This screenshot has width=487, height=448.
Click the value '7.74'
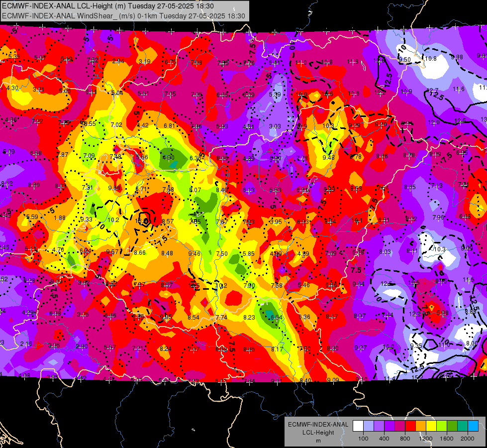tap(221, 318)
